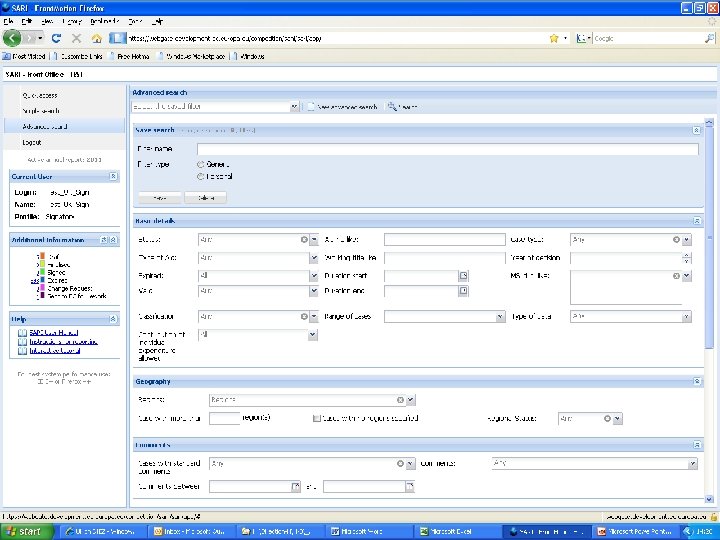Open calendar for Comments second date field
The image size is (720, 540).
(x=410, y=486)
